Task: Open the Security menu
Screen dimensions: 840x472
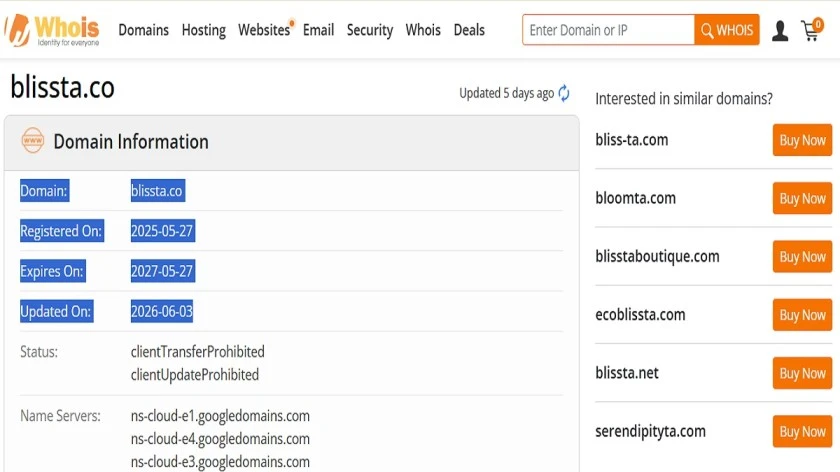Action: pos(370,30)
